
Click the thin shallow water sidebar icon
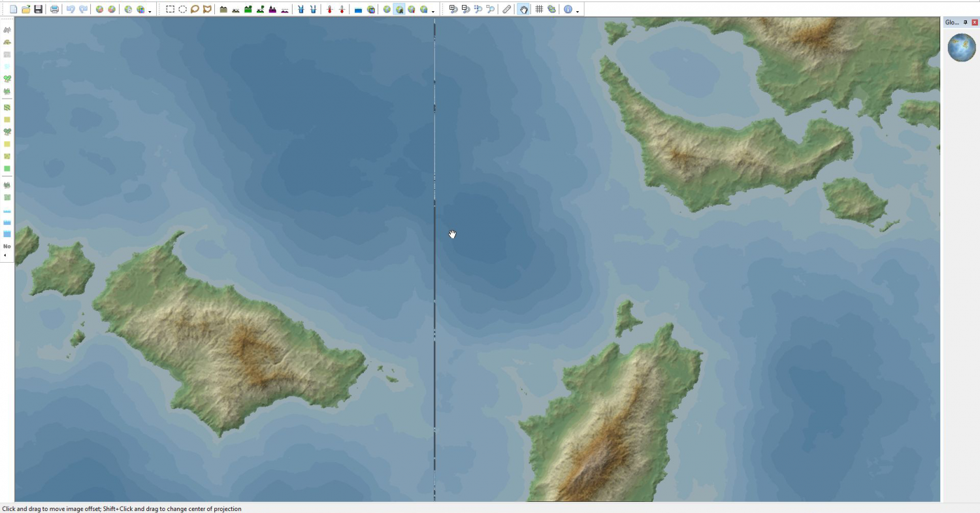[7, 211]
